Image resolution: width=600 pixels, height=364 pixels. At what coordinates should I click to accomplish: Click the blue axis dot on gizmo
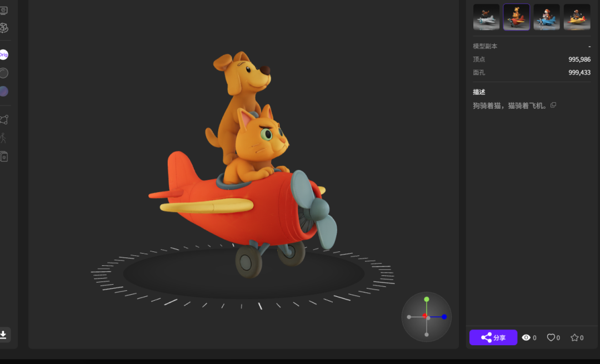click(x=444, y=317)
